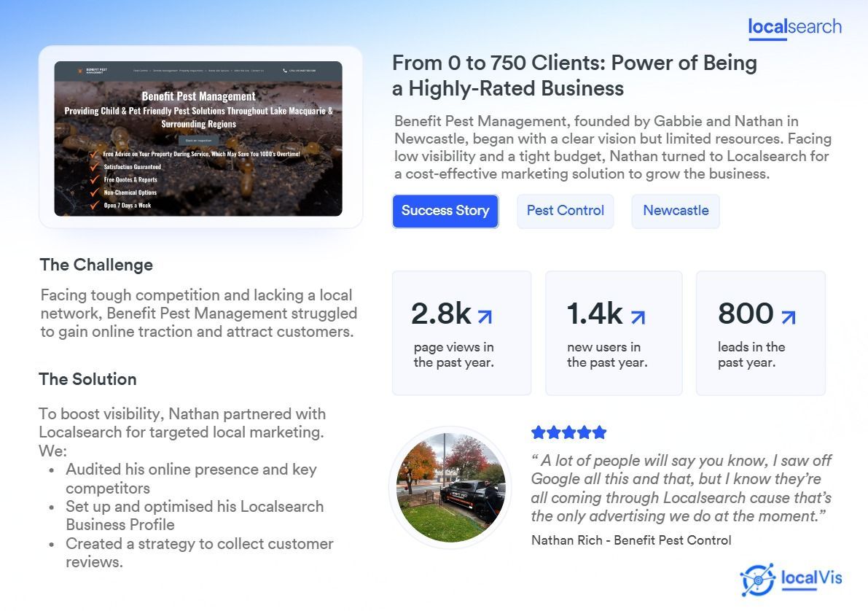This screenshot has width=868, height=611.
Task: Click the circular pest control vehicle photo
Action: (450, 488)
